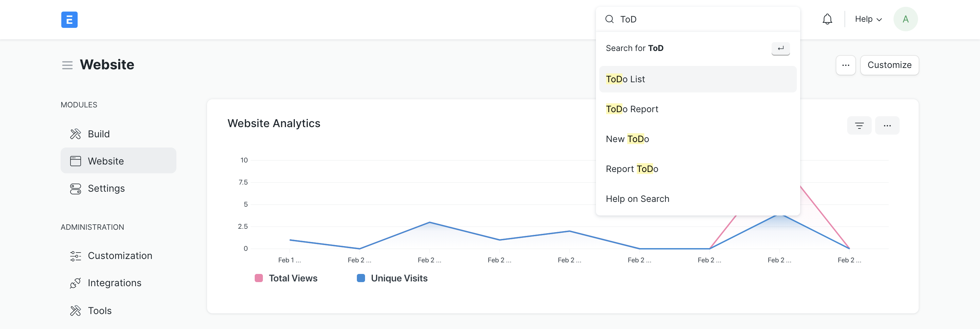Viewport: 980px width, 329px height.
Task: Click the Build module tools icon
Action: point(75,134)
